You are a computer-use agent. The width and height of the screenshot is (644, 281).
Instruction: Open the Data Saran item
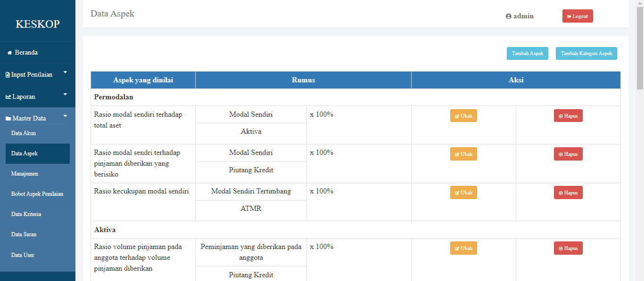tap(38, 234)
